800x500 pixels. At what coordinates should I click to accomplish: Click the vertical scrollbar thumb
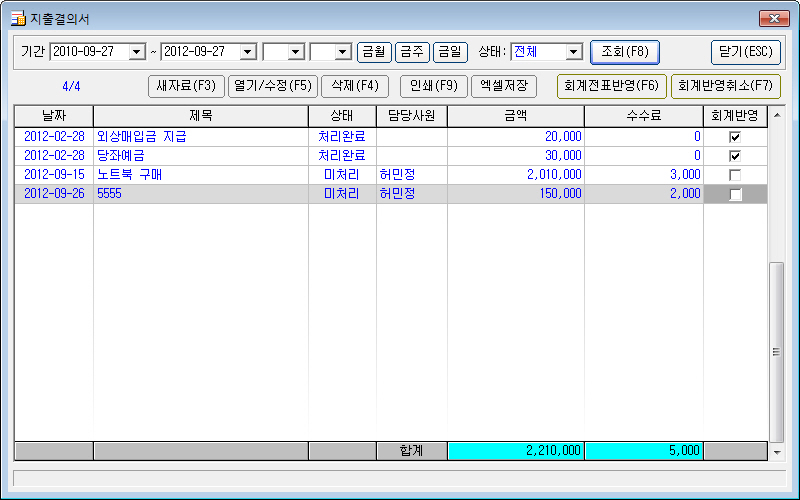[x=777, y=352]
